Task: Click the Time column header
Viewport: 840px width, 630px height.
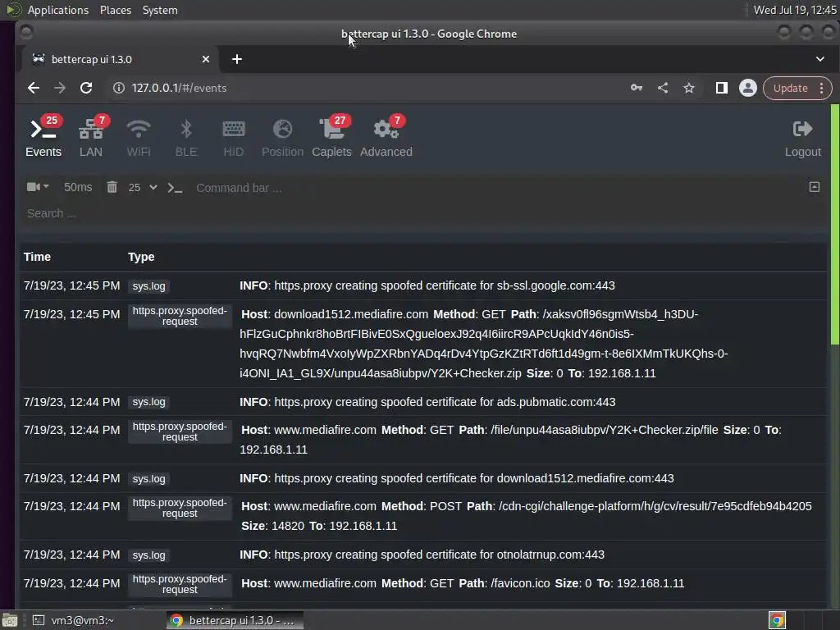Action: 37,257
